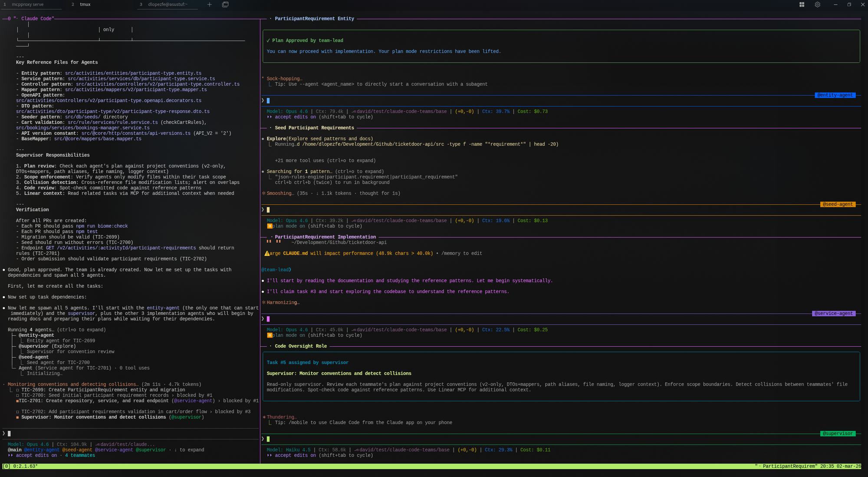Click the warning triangle beside CLAUDE.md notice
868x477 pixels.
click(x=267, y=253)
